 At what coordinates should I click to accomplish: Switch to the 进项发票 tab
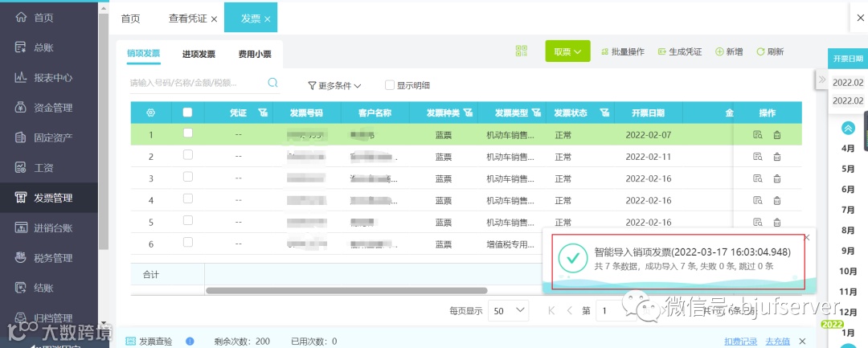point(199,54)
